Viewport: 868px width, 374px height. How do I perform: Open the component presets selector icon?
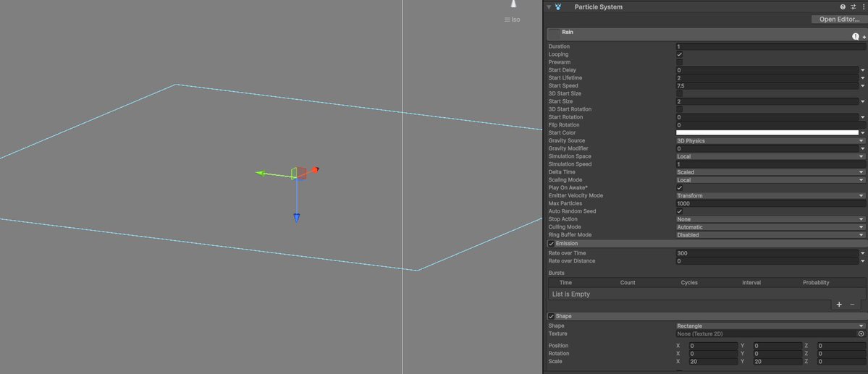[854, 7]
